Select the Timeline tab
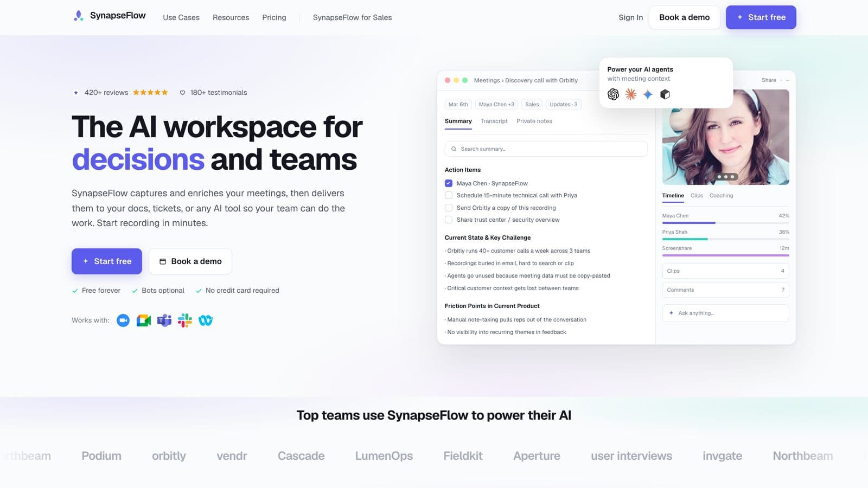This screenshot has width=868, height=488. [x=673, y=196]
